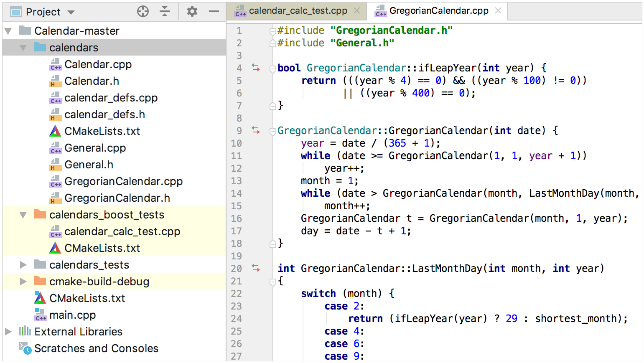Click GregorianCalendar.h file icon
Viewport: 644px width, 363px height.
point(55,198)
